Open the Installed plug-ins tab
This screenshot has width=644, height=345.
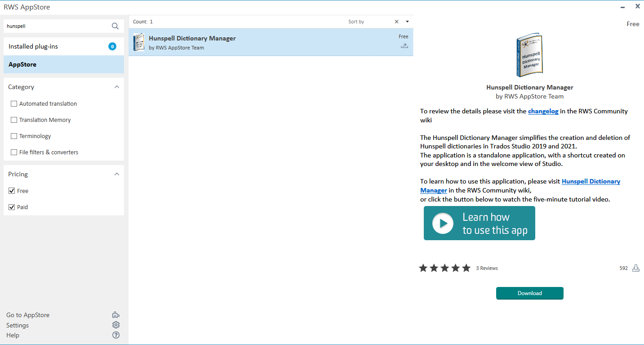[64, 46]
